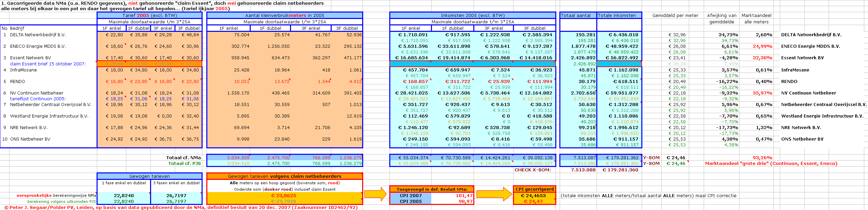This screenshot has height=210, width=868.
Task: Select the red '93,26%' market share total
Action: point(762,157)
